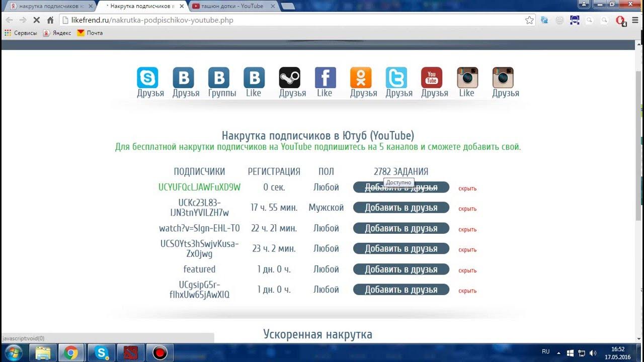Open Dota 2 from the taskbar
644x362 pixels.
131,353
